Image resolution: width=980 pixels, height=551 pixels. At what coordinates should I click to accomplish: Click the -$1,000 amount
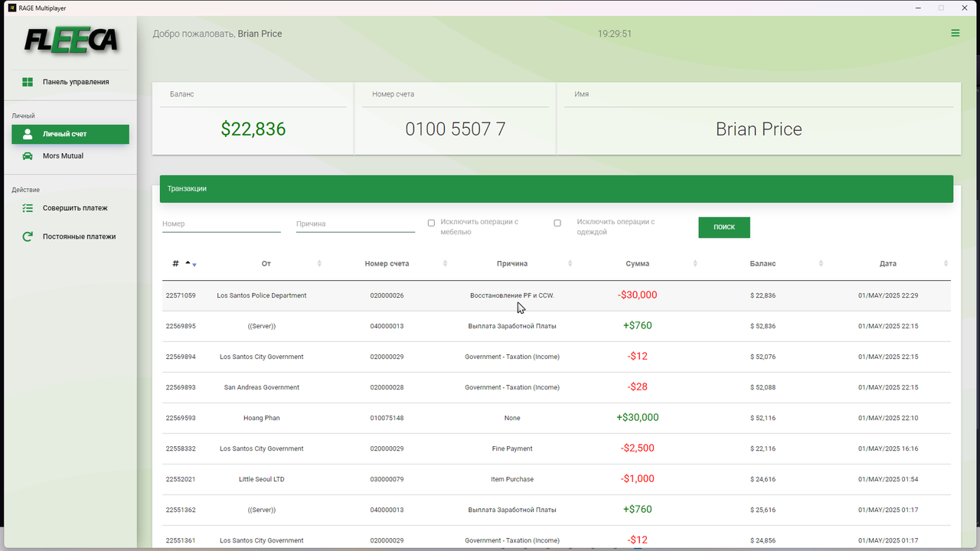pyautogui.click(x=637, y=479)
